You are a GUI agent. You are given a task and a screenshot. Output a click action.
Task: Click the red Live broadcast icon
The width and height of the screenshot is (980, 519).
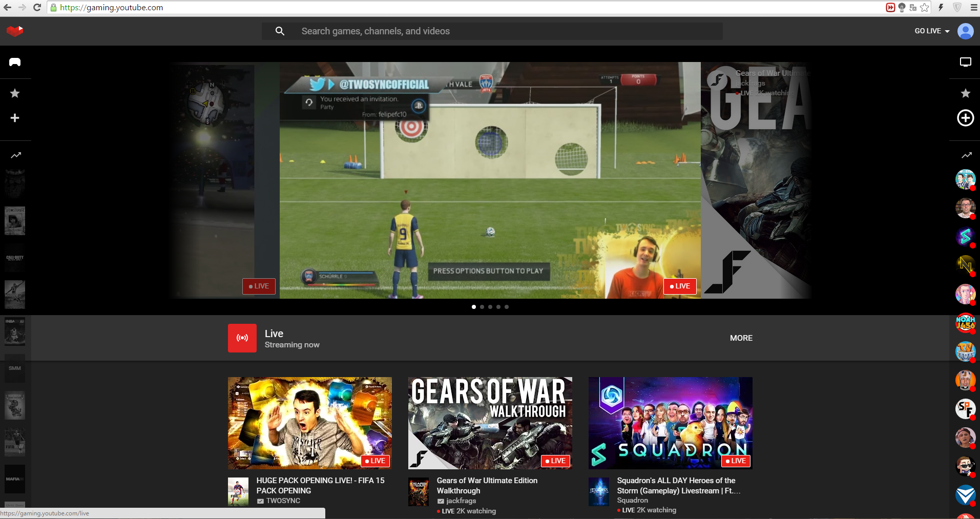pyautogui.click(x=242, y=338)
